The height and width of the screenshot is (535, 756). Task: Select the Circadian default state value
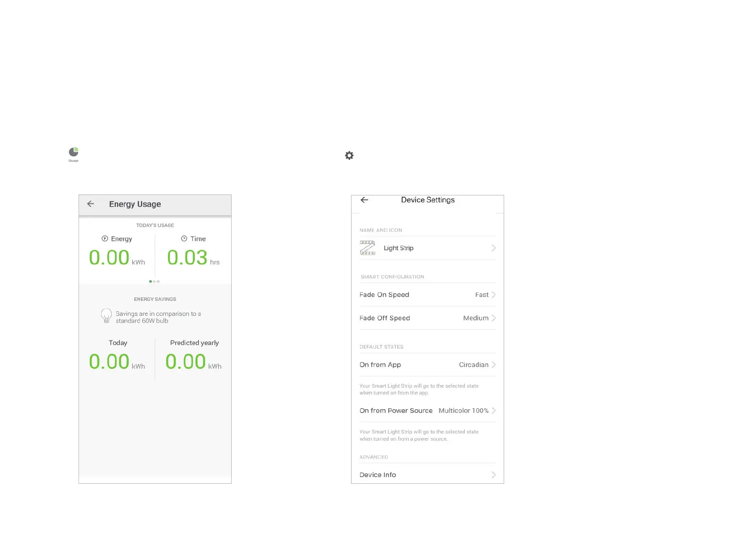coord(474,365)
